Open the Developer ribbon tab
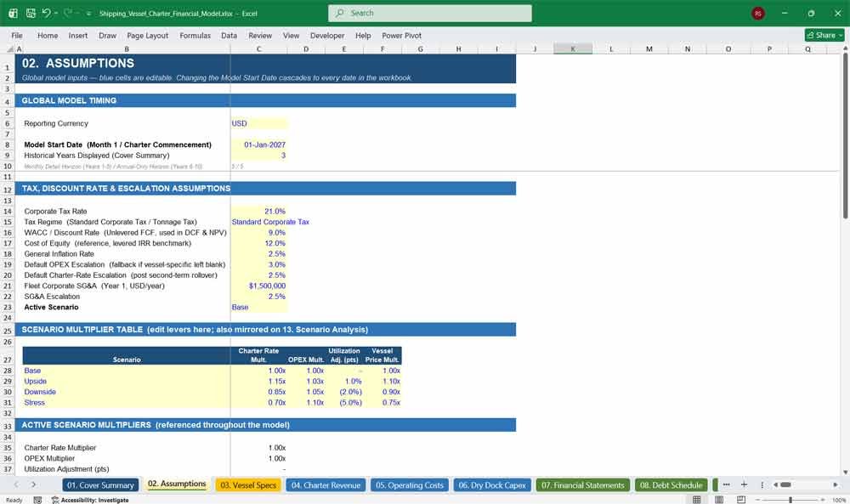This screenshot has width=850, height=504. click(x=327, y=35)
